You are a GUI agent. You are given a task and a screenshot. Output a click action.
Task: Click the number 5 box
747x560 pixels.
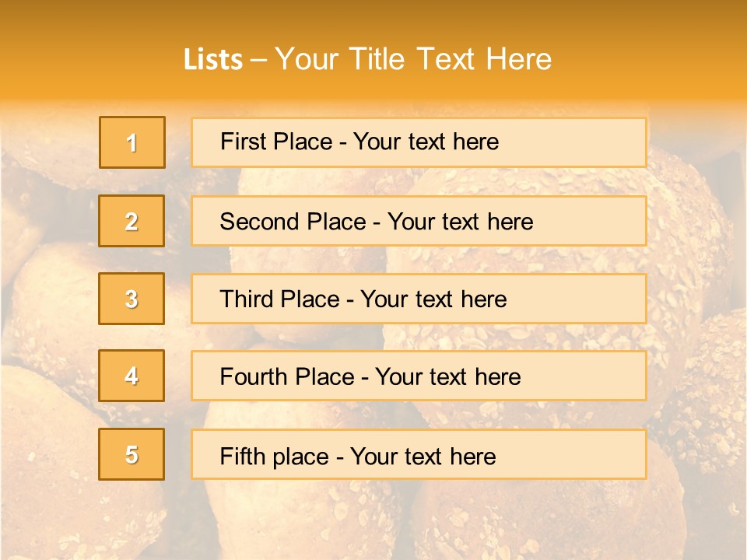point(132,454)
